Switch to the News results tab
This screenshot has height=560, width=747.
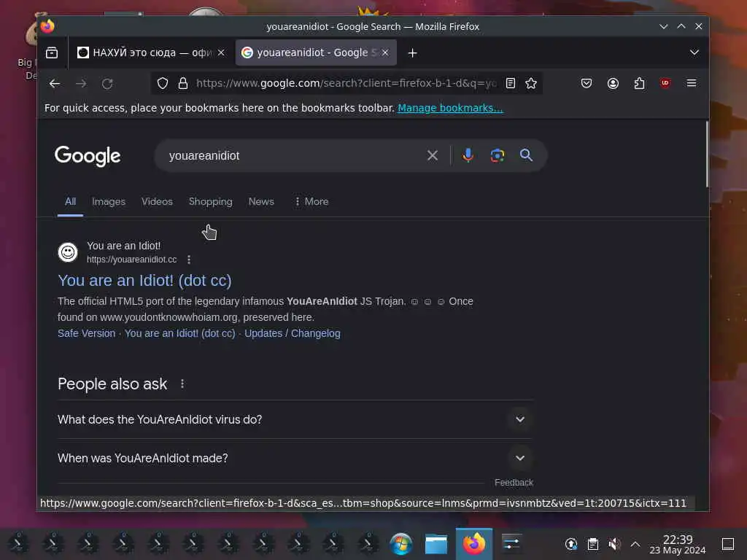click(261, 201)
